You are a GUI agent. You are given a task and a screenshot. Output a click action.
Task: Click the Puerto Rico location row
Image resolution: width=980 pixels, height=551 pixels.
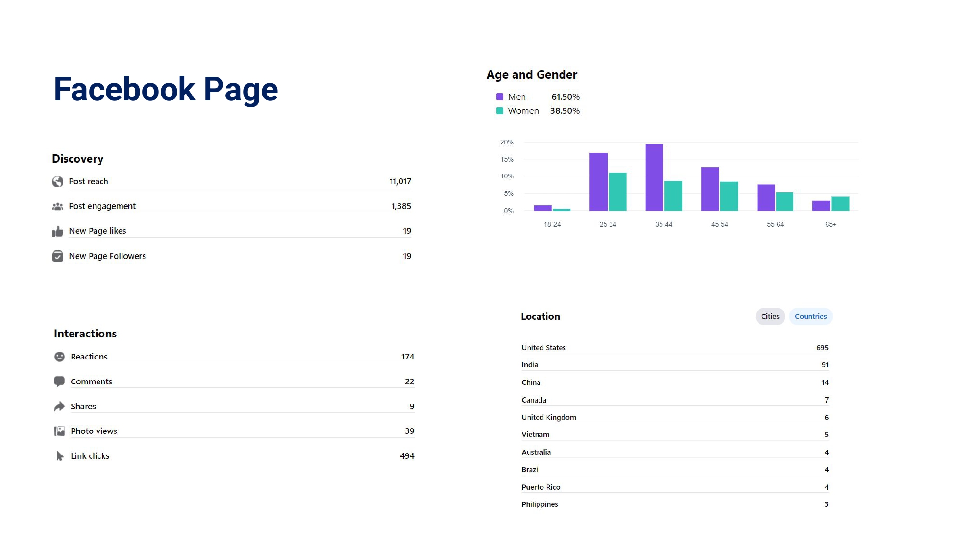click(x=675, y=487)
